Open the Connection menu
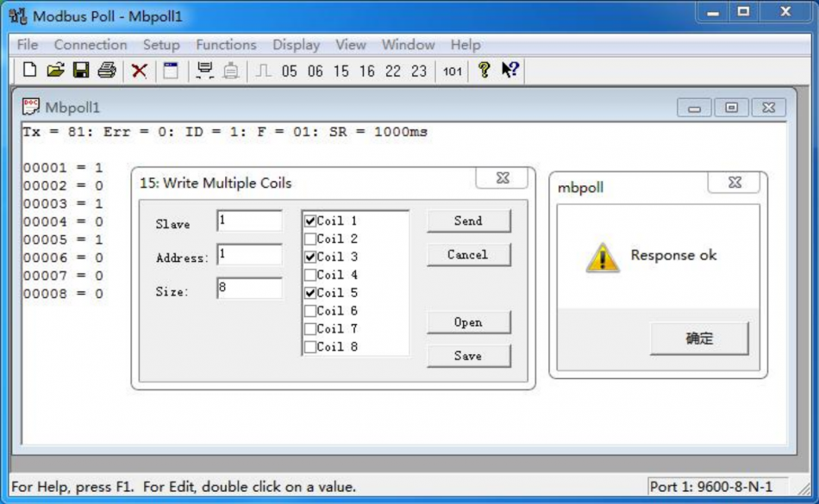The width and height of the screenshot is (819, 504). [x=91, y=45]
